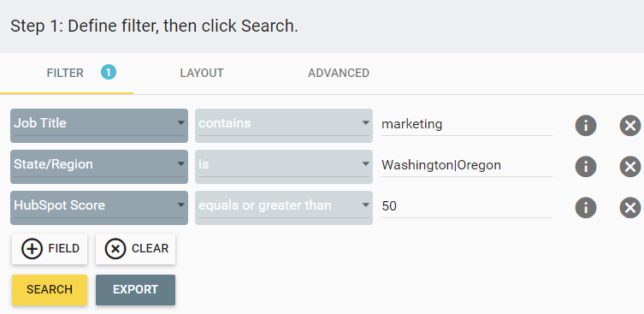The height and width of the screenshot is (314, 644).
Task: Click the circled X clear icon
Action: pos(115,249)
